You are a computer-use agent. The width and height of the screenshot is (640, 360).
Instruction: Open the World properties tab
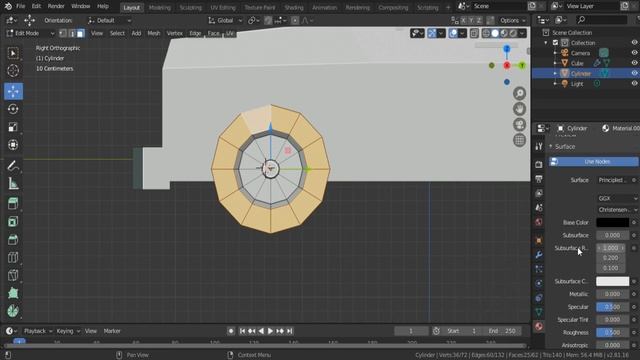point(539,222)
